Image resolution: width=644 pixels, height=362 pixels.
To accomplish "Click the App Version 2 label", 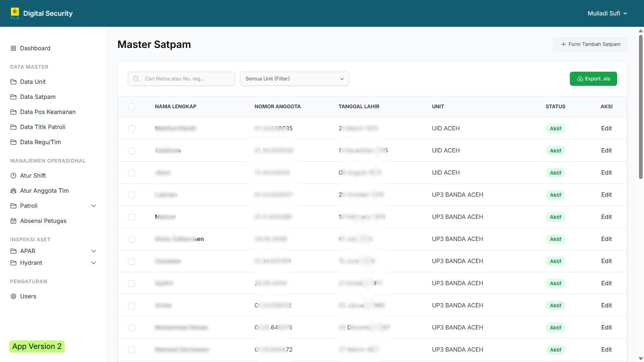I will pos(37,347).
